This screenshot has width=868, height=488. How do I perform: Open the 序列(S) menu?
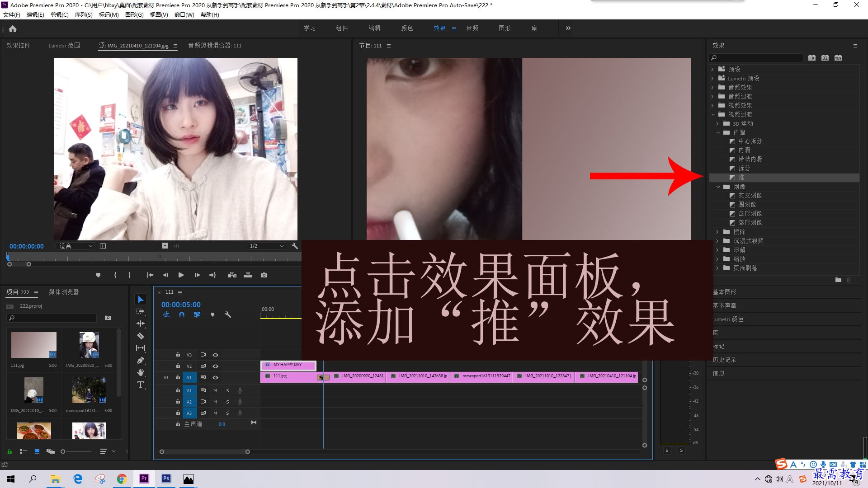[84, 15]
